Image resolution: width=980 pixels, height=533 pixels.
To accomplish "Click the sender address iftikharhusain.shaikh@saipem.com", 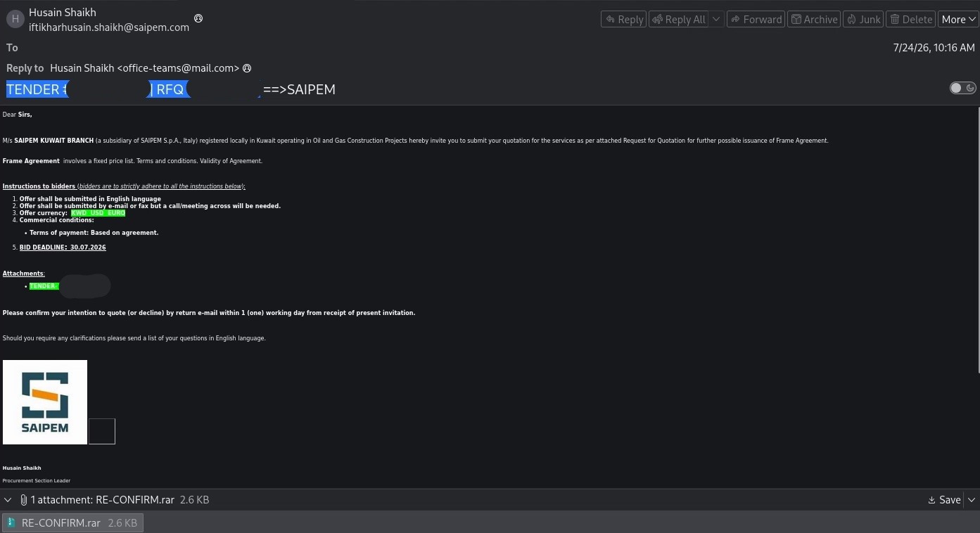I will (109, 27).
